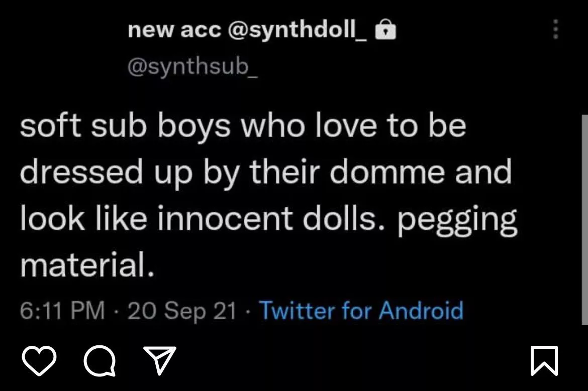
Task: Save the post with the bookmark icon
Action: point(544,361)
